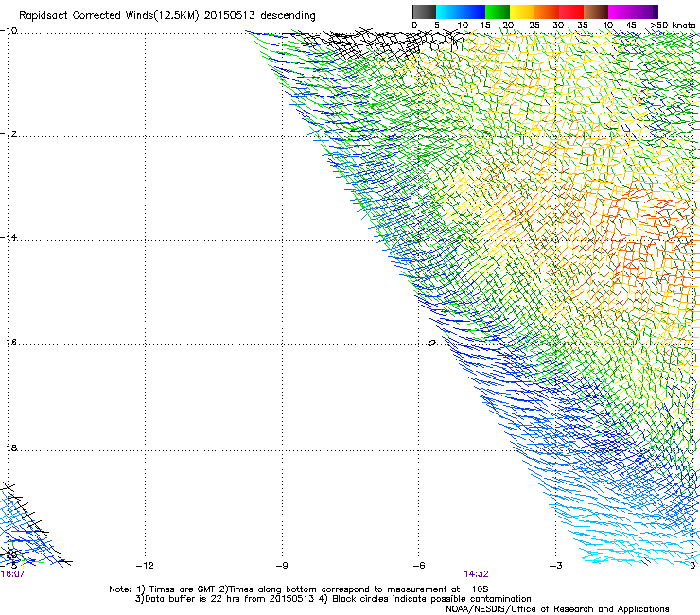Screen dimensions: 700x615
Task: Click the dark purple >50 knots band
Action: click(656, 11)
